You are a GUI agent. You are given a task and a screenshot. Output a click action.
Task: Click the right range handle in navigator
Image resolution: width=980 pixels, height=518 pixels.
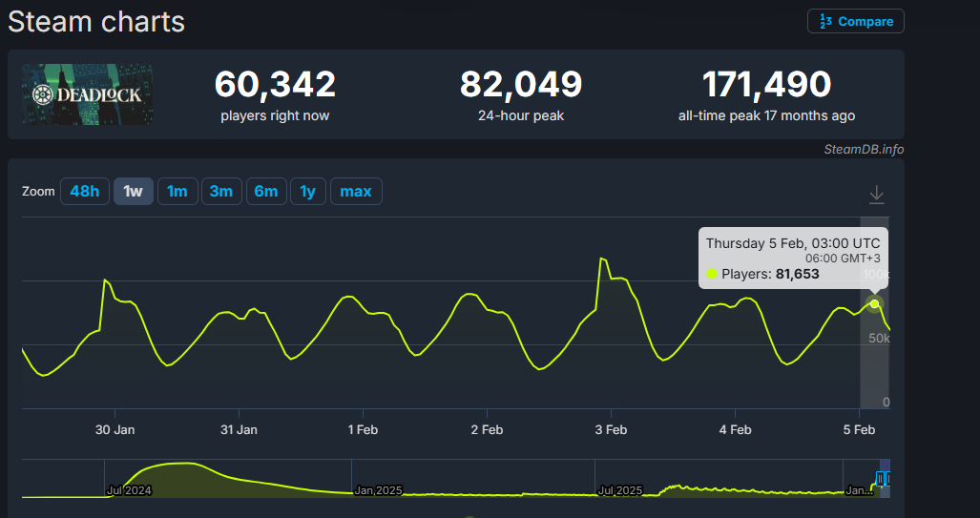888,479
